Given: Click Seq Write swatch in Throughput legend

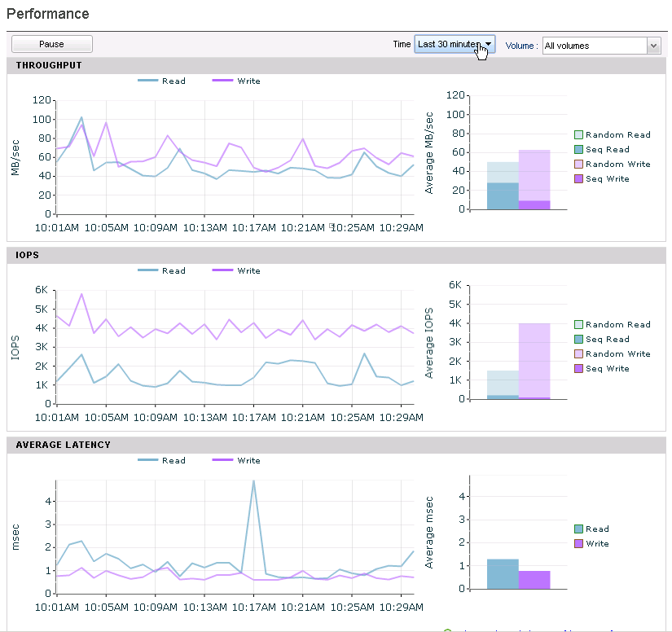Looking at the screenshot, I should point(578,178).
